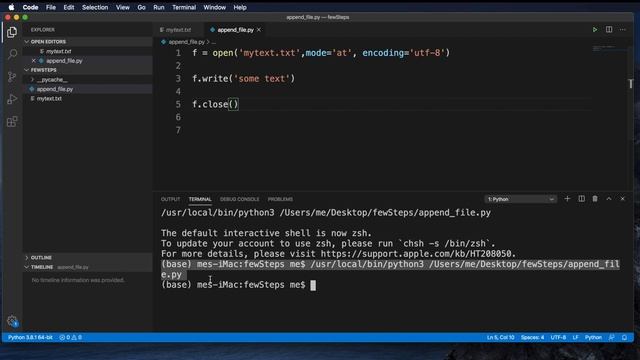Expand the __pycache__ folder
This screenshot has width=640, height=360.
(x=51, y=80)
